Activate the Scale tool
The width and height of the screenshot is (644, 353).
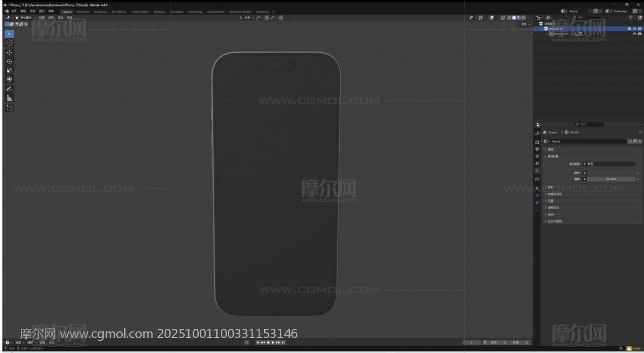click(10, 70)
